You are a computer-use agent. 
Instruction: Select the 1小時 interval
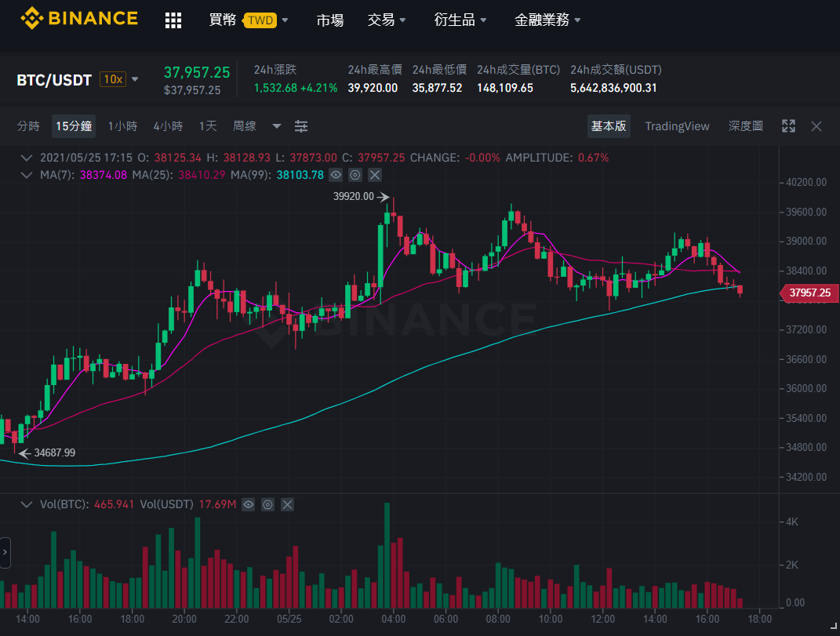point(122,126)
